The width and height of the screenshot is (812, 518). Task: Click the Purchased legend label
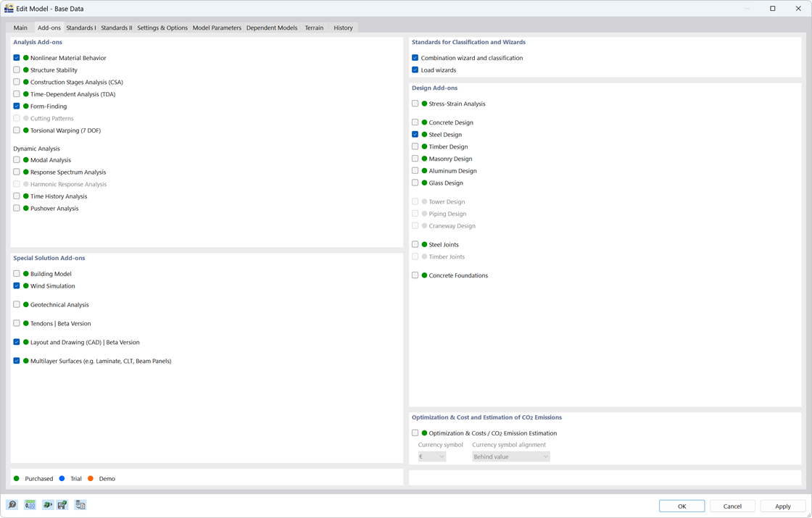tap(39, 479)
